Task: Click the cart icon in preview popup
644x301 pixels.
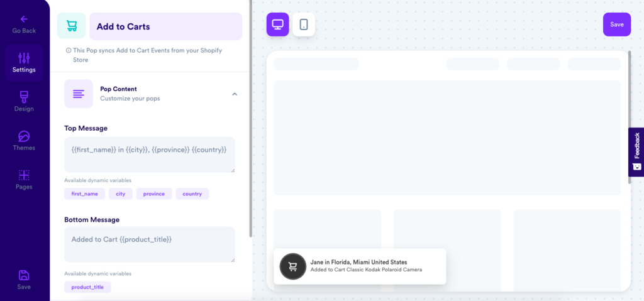Action: 293,266
